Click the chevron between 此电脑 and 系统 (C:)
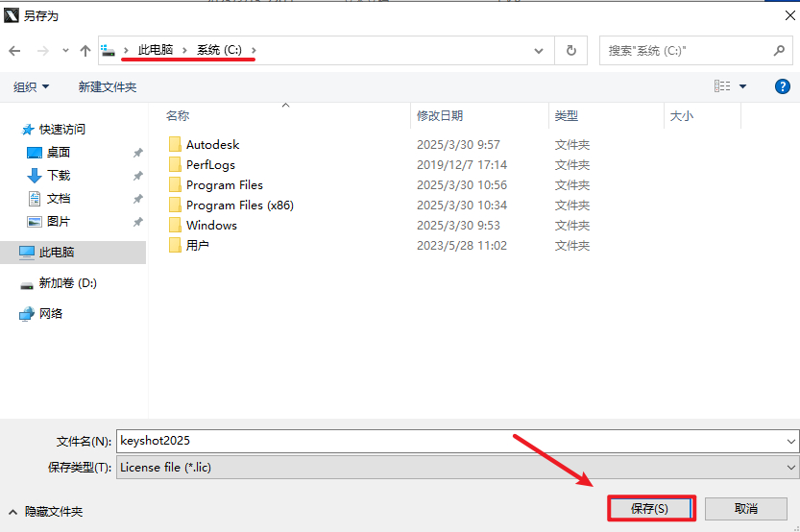 184,50
